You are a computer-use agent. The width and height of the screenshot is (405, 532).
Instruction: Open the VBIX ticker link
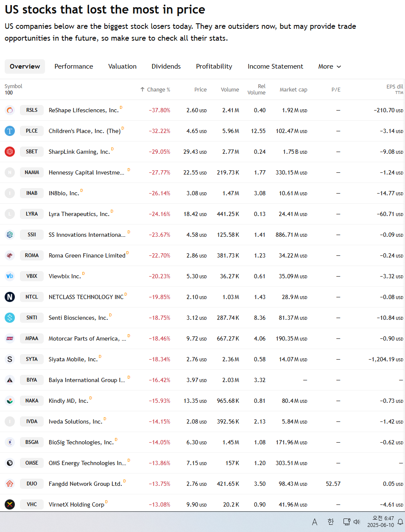(32, 276)
